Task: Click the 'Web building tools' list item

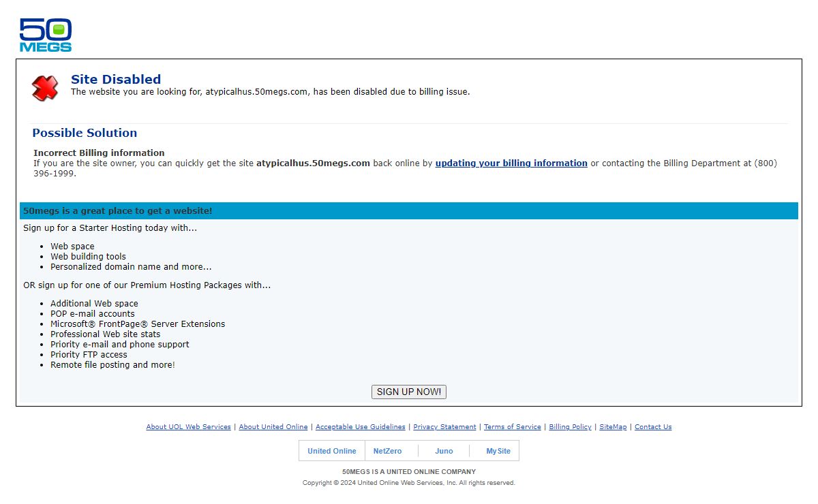Action: pyautogui.click(x=88, y=257)
